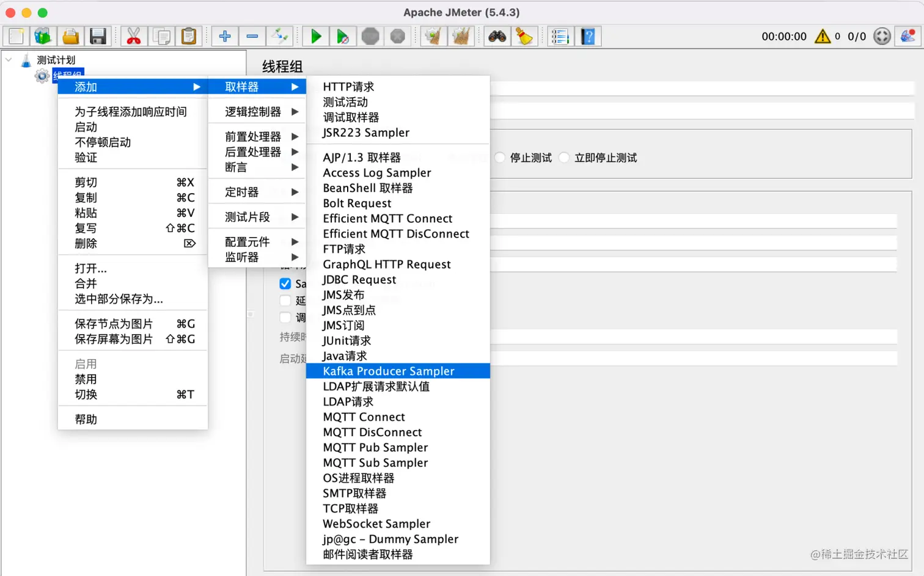Select the 立即停止测试 radio button
Screen dimensions: 924x576
coord(564,158)
